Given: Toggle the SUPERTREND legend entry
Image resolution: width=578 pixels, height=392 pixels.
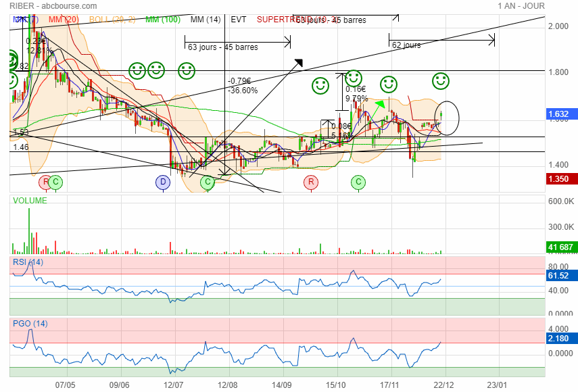Looking at the screenshot, I should pos(298,20).
